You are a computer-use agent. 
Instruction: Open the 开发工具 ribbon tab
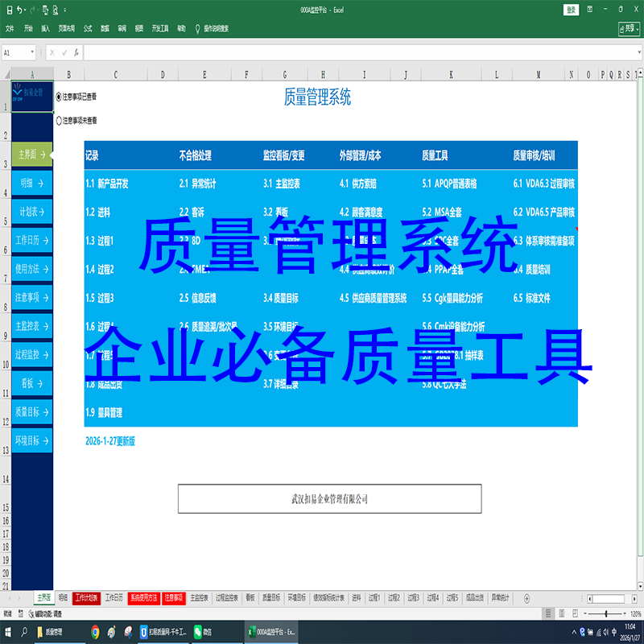tap(160, 28)
